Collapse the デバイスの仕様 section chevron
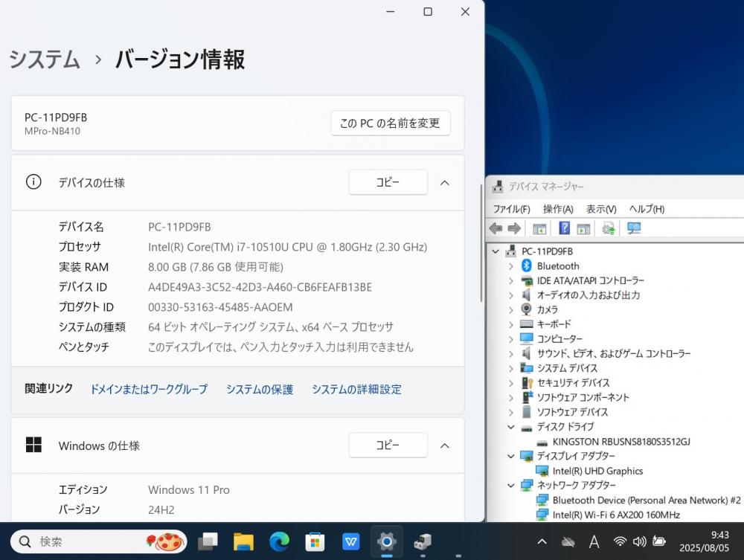This screenshot has height=560, width=744. (445, 182)
